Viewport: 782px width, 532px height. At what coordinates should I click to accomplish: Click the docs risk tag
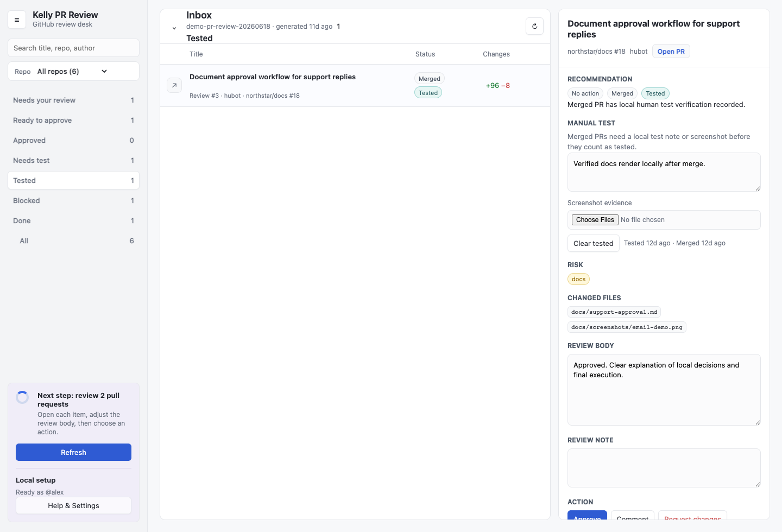coord(578,279)
